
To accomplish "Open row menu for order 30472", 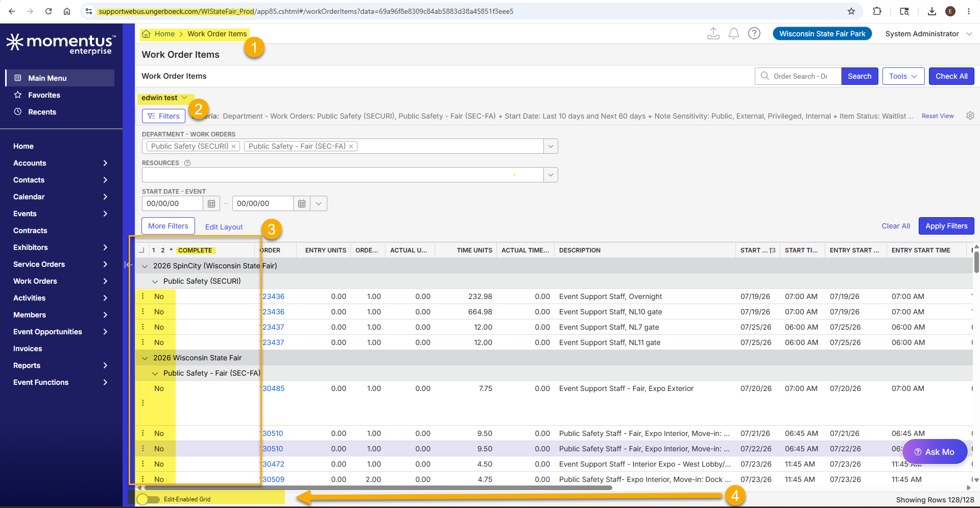I will [143, 464].
